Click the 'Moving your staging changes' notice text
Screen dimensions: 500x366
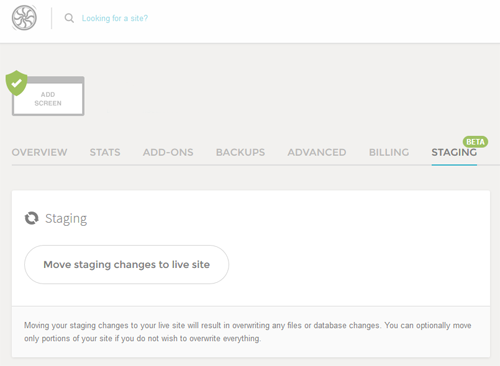(x=248, y=332)
